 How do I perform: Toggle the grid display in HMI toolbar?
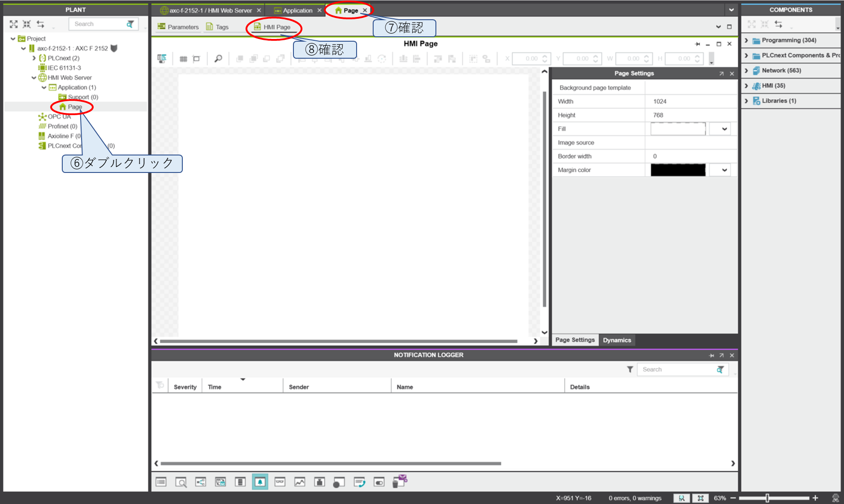tap(183, 59)
